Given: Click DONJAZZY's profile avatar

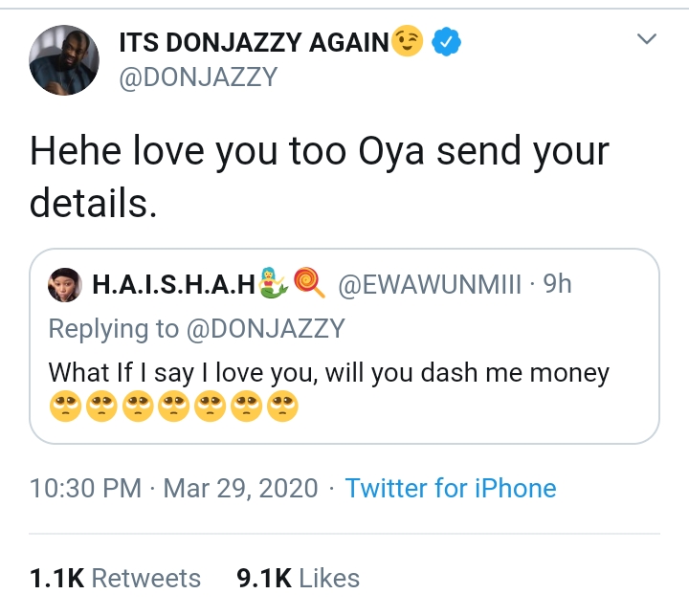Looking at the screenshot, I should coord(65,59).
